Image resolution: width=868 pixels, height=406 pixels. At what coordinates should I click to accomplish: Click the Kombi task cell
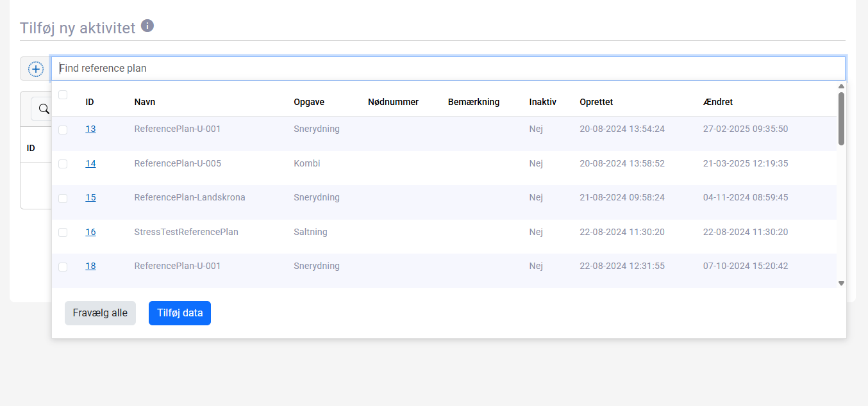coord(307,163)
